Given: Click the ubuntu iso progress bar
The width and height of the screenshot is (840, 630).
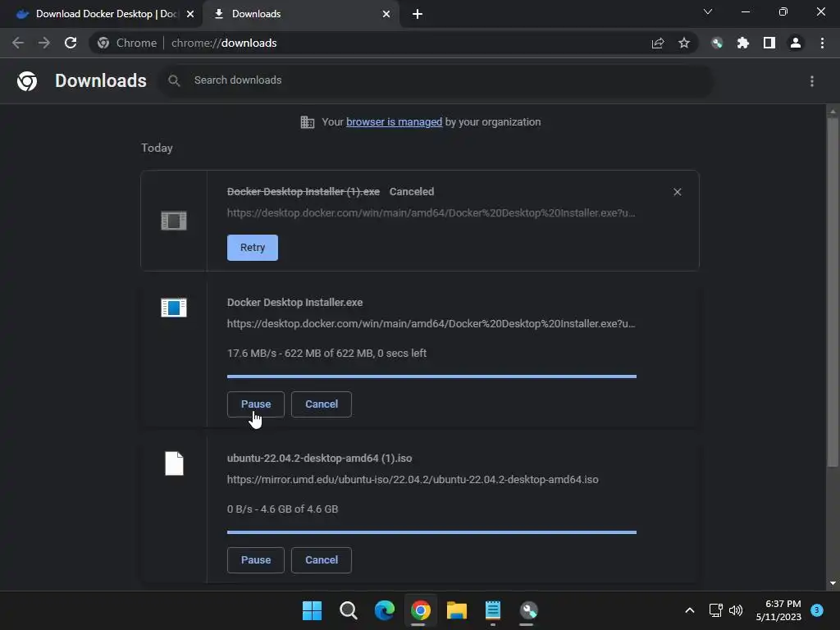Looking at the screenshot, I should click(x=431, y=532).
